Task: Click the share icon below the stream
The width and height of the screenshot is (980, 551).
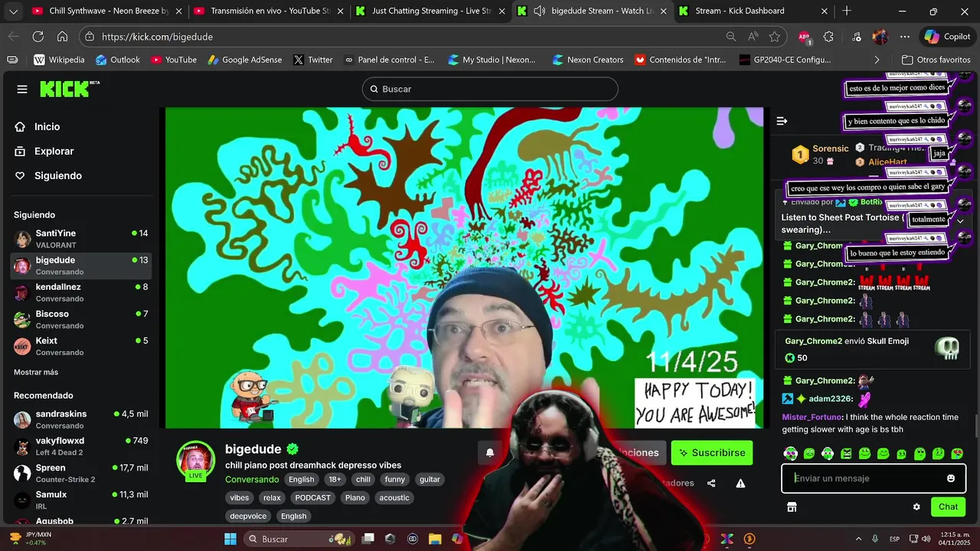Action: (711, 483)
